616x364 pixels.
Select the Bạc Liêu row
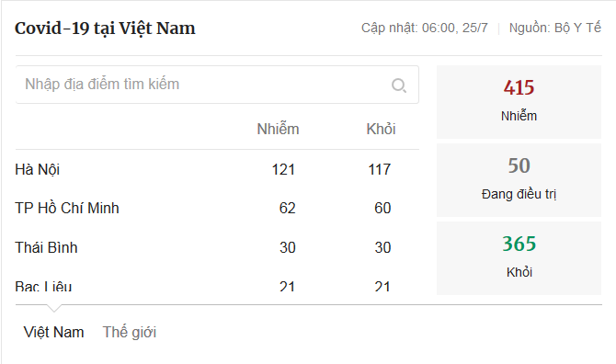pos(217,286)
